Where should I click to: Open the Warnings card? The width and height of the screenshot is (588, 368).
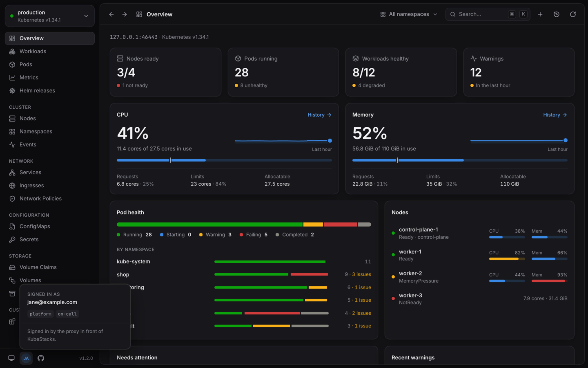click(x=519, y=72)
